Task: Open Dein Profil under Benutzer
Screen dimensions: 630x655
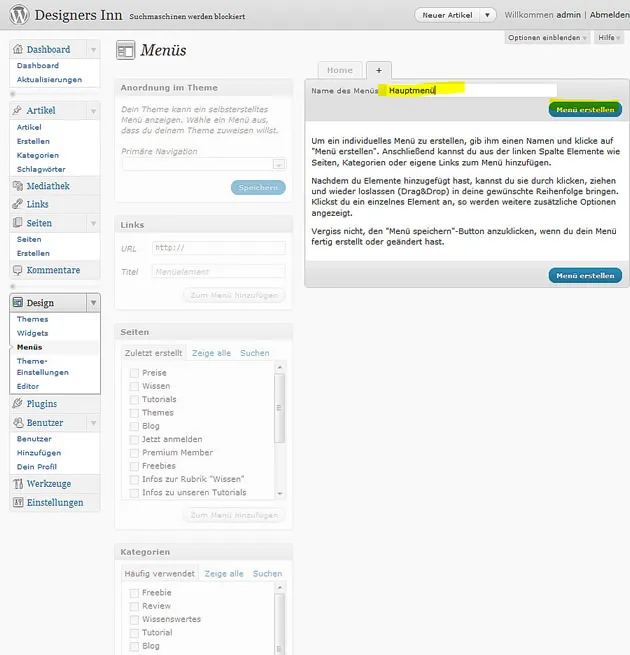Action: click(37, 467)
